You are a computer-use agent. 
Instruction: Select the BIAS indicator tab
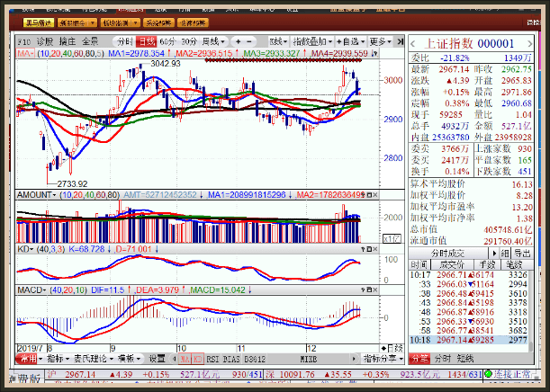tap(231, 359)
